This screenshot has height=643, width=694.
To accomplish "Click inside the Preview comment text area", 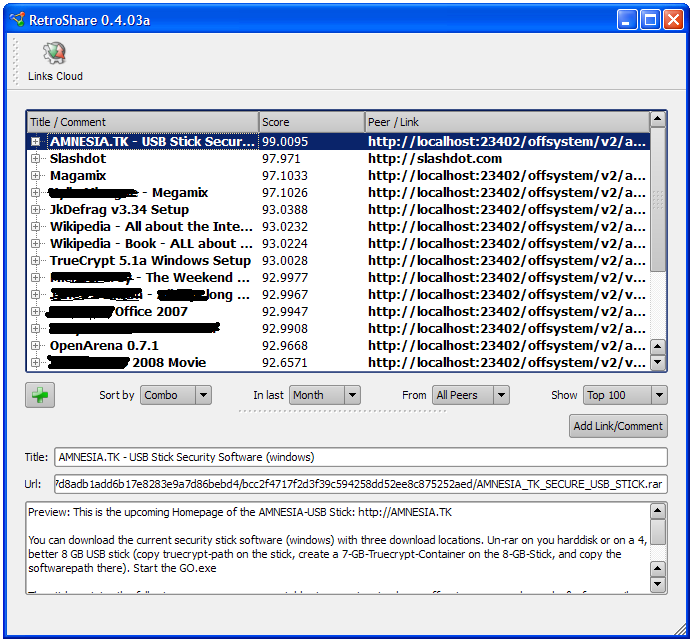I will tap(338, 548).
